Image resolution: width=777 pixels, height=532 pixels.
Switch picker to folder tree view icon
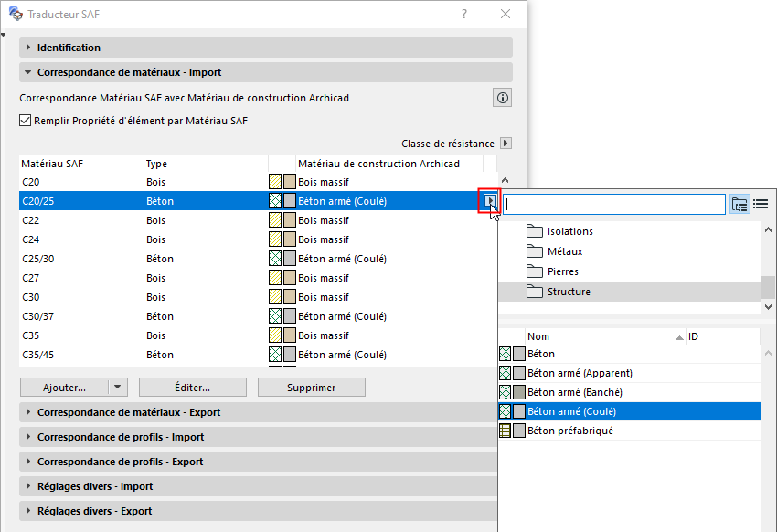[x=740, y=204]
